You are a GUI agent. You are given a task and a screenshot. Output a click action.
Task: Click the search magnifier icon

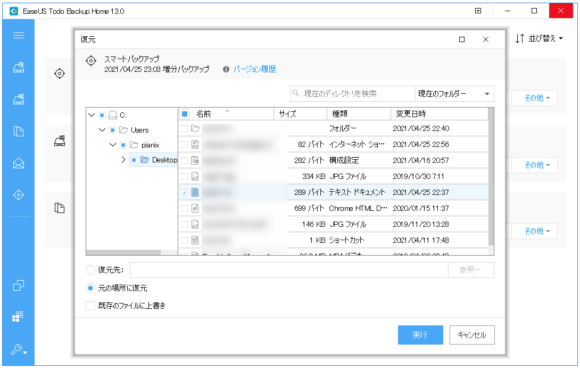pos(296,93)
